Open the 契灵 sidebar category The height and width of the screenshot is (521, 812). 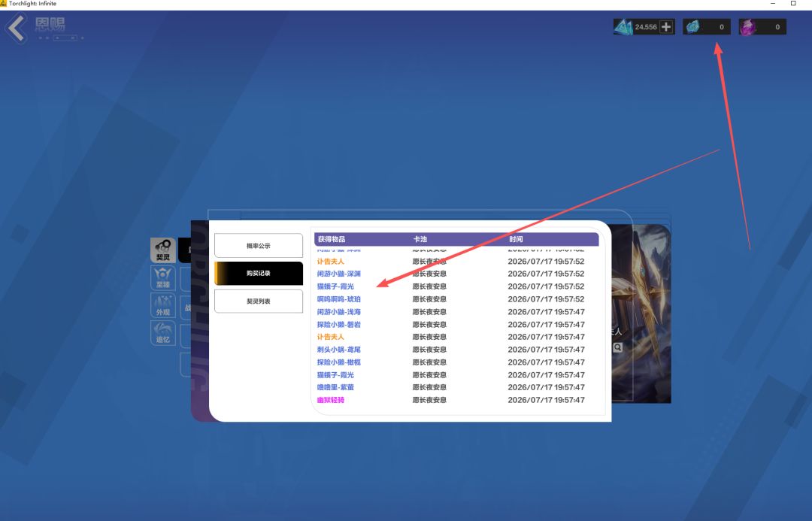click(163, 250)
